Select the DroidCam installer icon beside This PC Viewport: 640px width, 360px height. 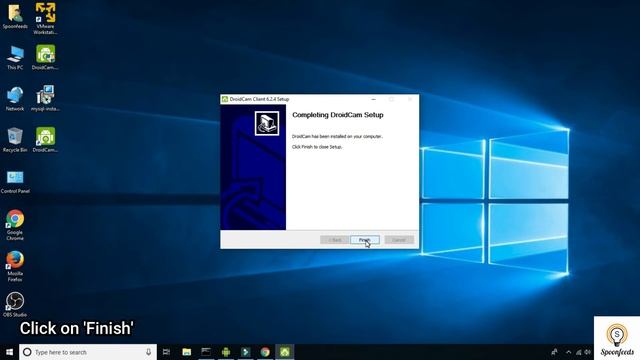tap(45, 58)
